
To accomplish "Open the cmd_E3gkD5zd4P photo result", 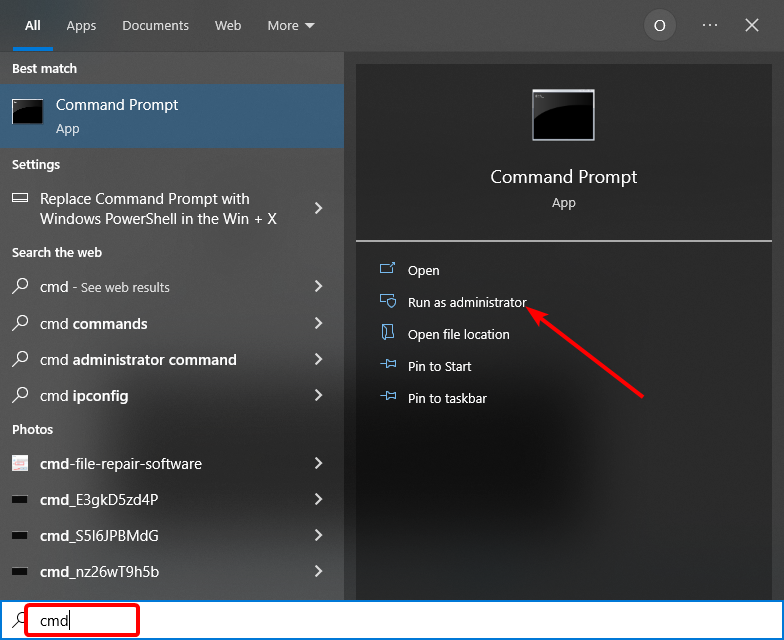I will click(99, 500).
